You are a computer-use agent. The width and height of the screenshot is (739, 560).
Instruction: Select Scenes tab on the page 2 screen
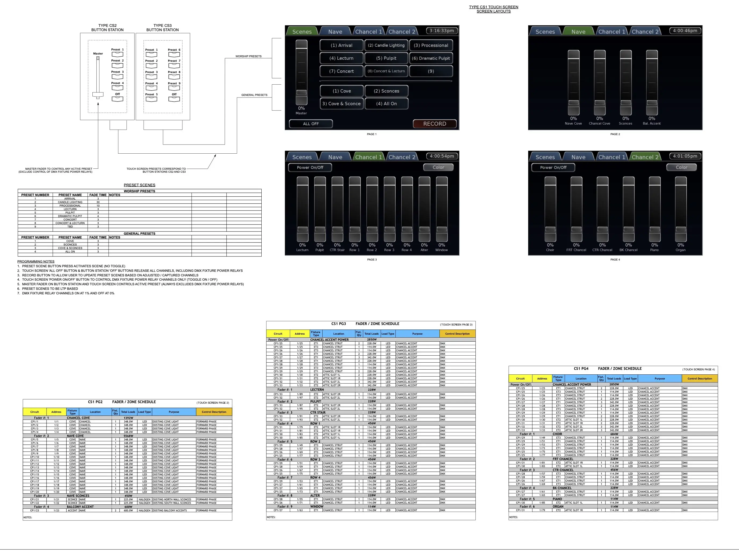pos(545,31)
